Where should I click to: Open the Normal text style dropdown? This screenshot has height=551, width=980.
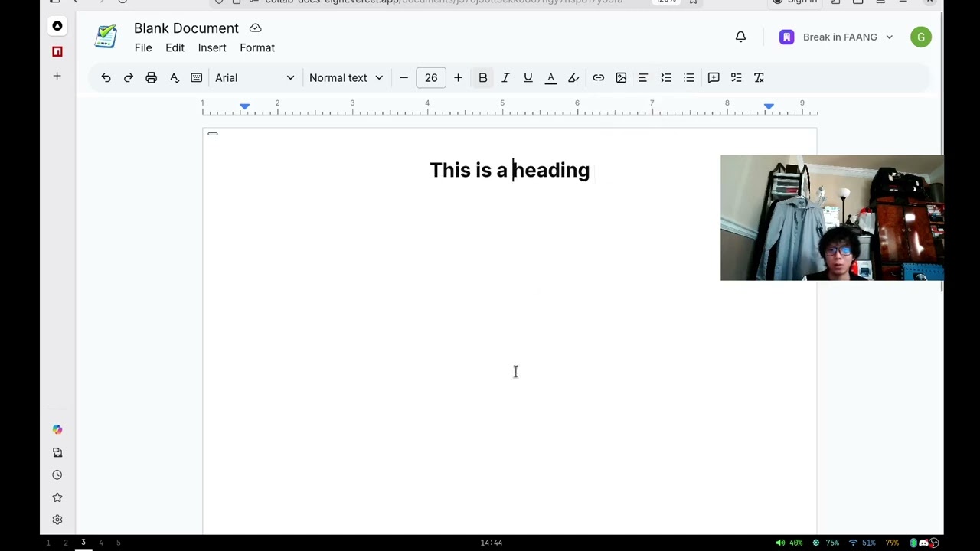[x=345, y=77]
